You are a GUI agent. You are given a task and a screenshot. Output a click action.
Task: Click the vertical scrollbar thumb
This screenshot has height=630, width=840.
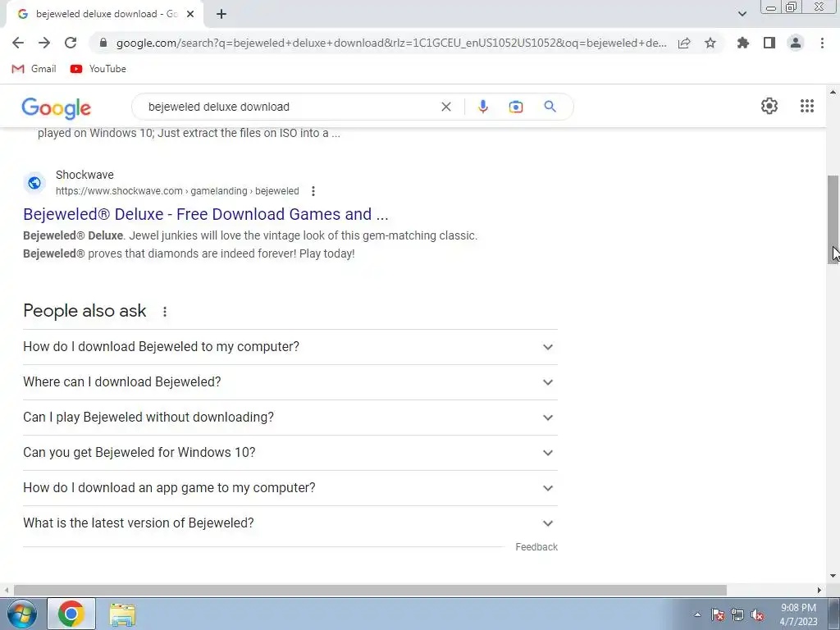tap(833, 219)
